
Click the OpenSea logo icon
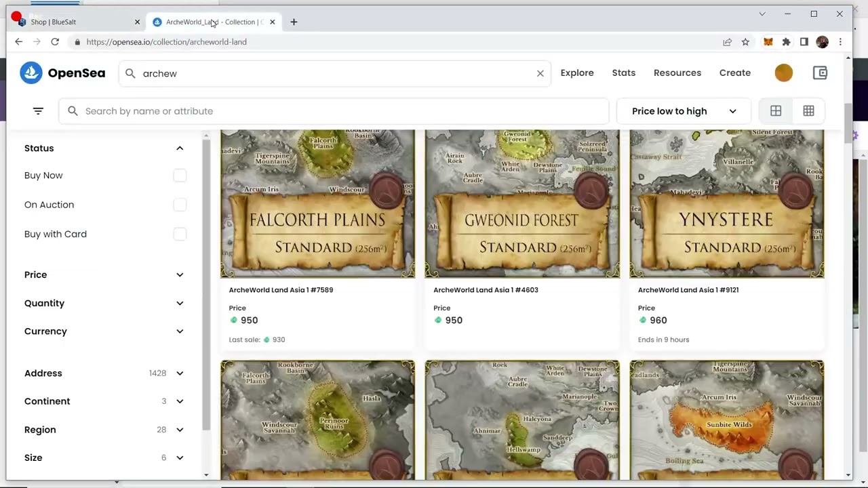31,73
